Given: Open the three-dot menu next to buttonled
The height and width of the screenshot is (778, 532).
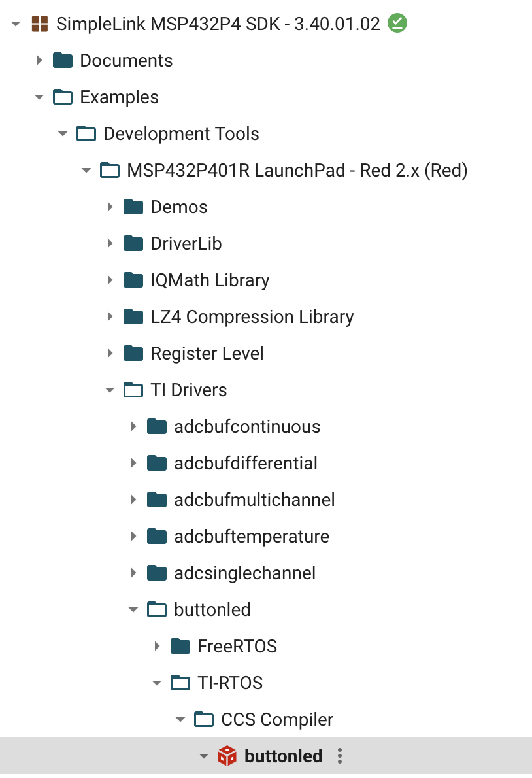Looking at the screenshot, I should [339, 756].
